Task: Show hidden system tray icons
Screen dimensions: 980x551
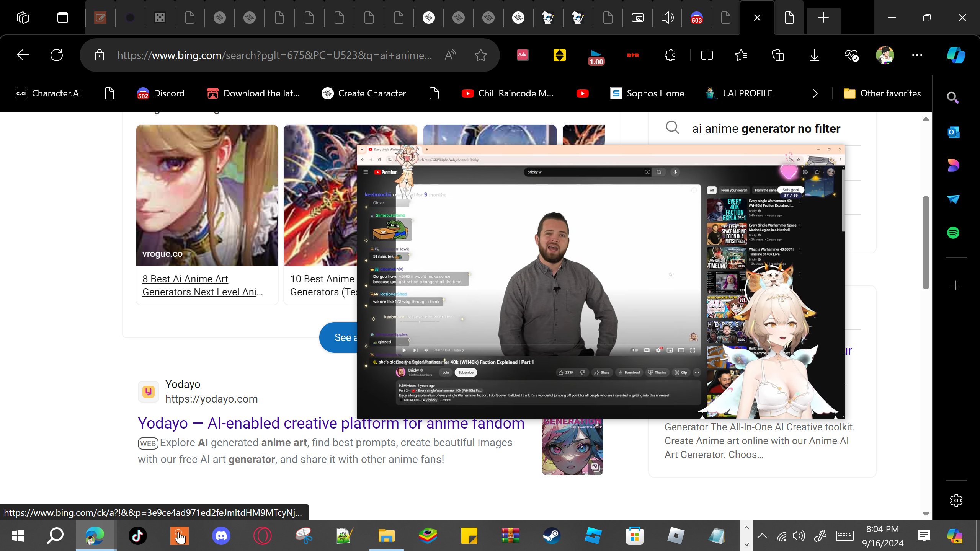Action: [x=762, y=536]
